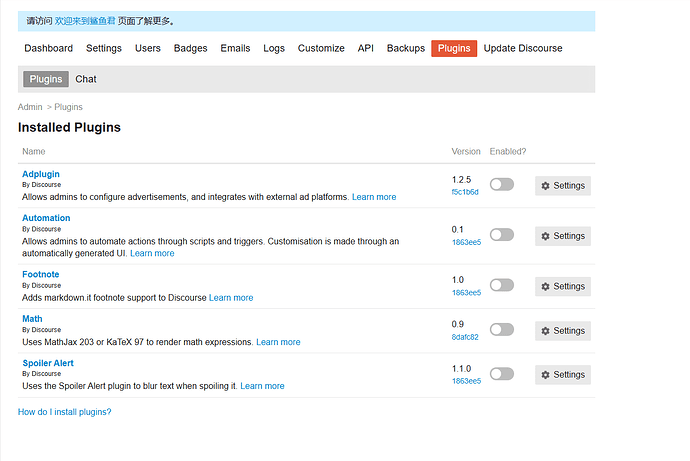Toggle the Adplugin enabled switch
The width and height of the screenshot is (690, 461).
pyautogui.click(x=502, y=184)
